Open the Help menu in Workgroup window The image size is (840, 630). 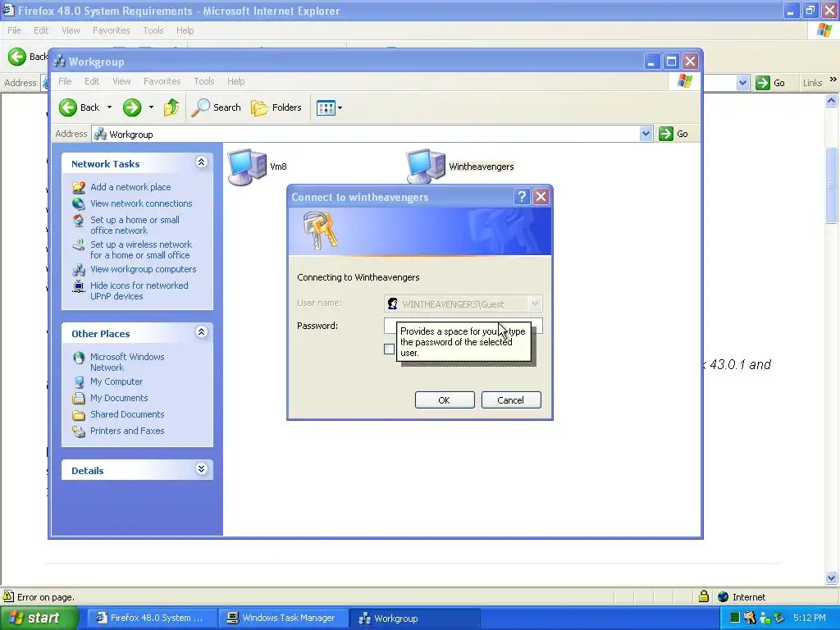coord(235,81)
